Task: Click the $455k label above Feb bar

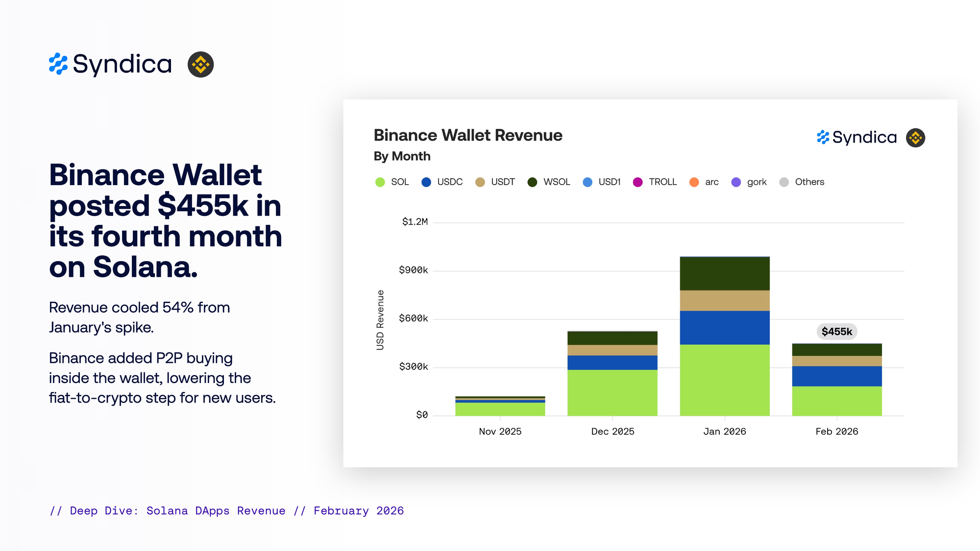Action: [836, 332]
